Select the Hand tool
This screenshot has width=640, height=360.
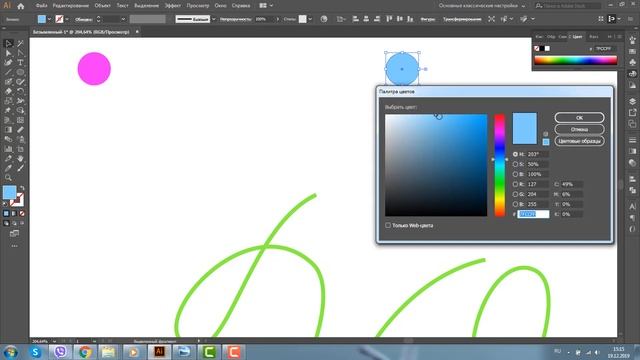20,159
